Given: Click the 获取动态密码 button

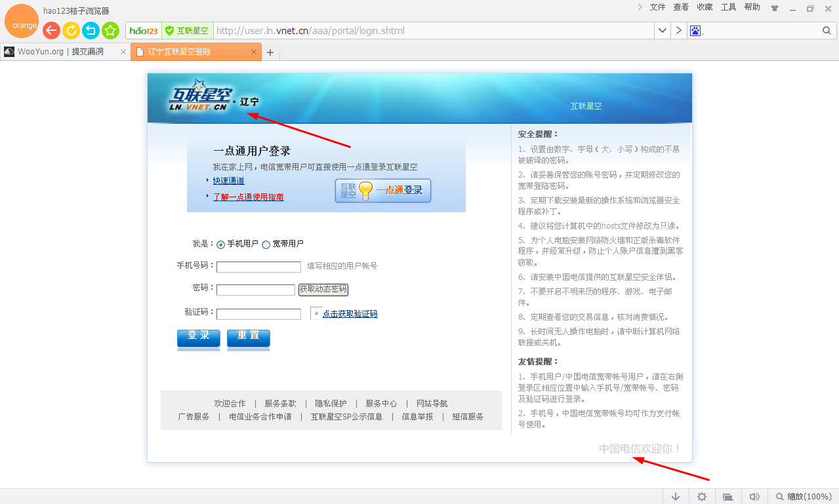Looking at the screenshot, I should coord(323,289).
